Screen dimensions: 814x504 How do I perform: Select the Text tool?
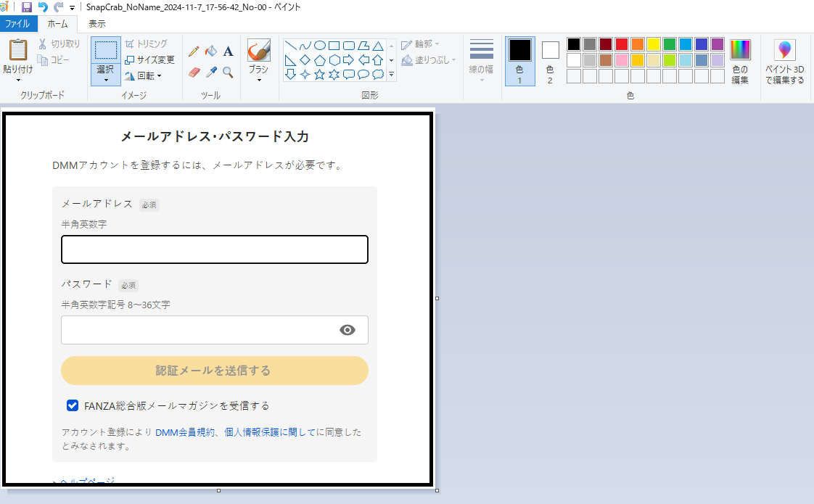228,51
